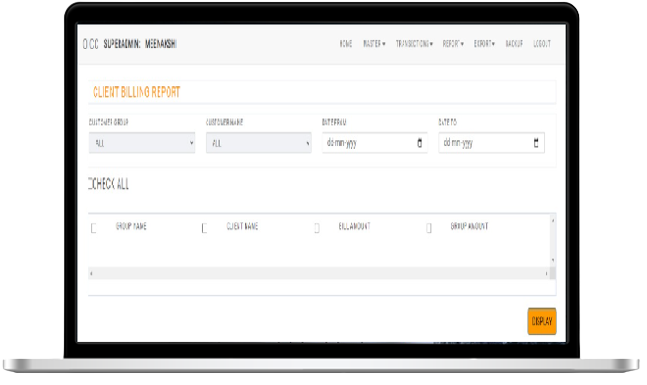Click the table's scroll-down arrow
The image size is (647, 385).
click(x=553, y=260)
